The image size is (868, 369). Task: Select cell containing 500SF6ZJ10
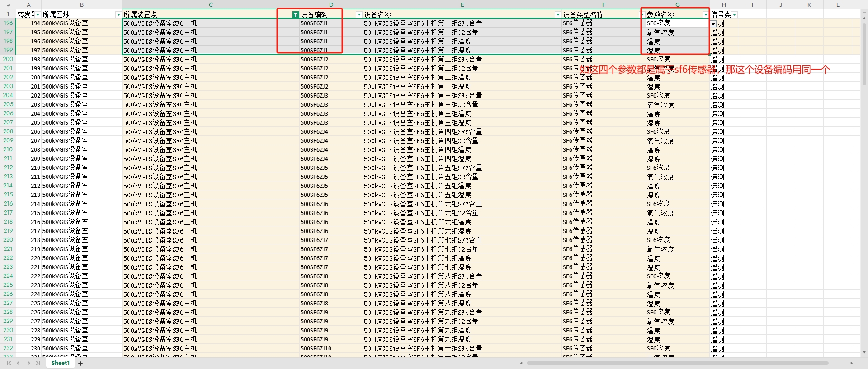[x=316, y=349]
